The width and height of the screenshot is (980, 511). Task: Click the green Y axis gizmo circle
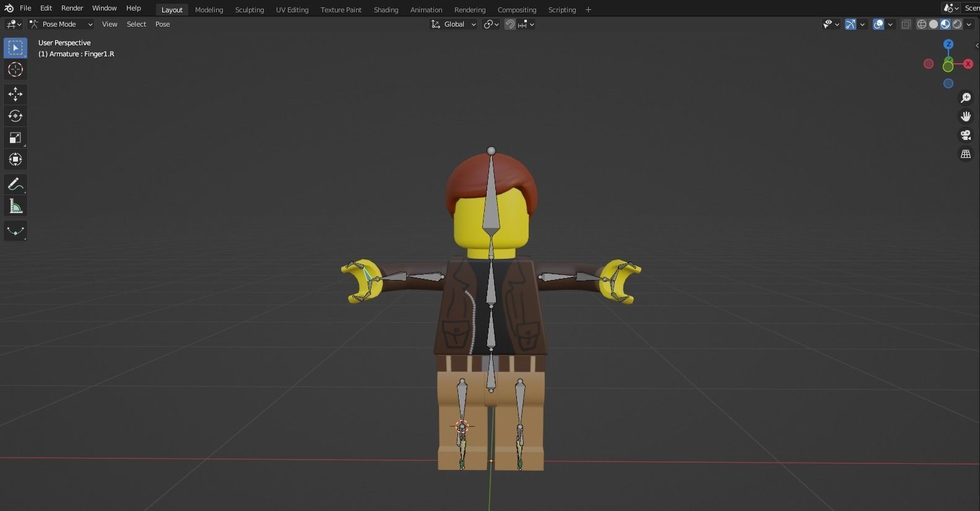click(x=948, y=66)
